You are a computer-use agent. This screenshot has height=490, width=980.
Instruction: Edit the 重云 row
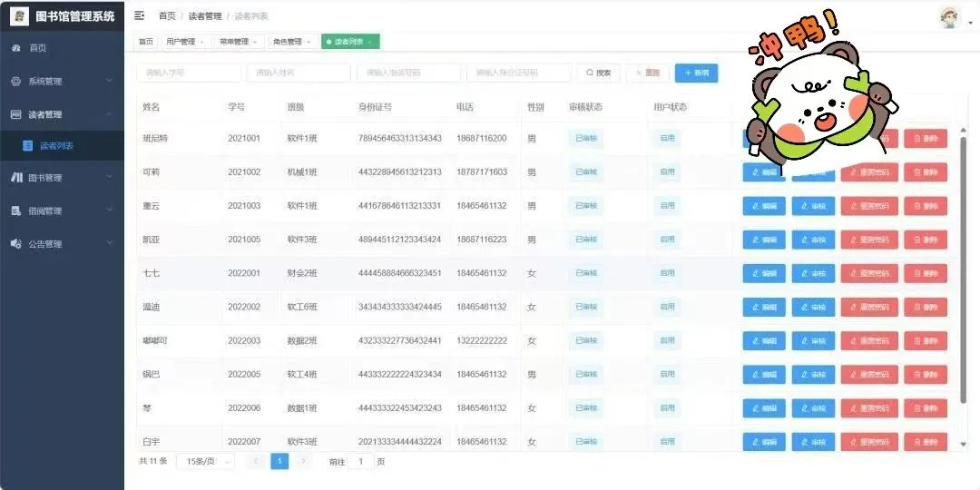coord(764,206)
